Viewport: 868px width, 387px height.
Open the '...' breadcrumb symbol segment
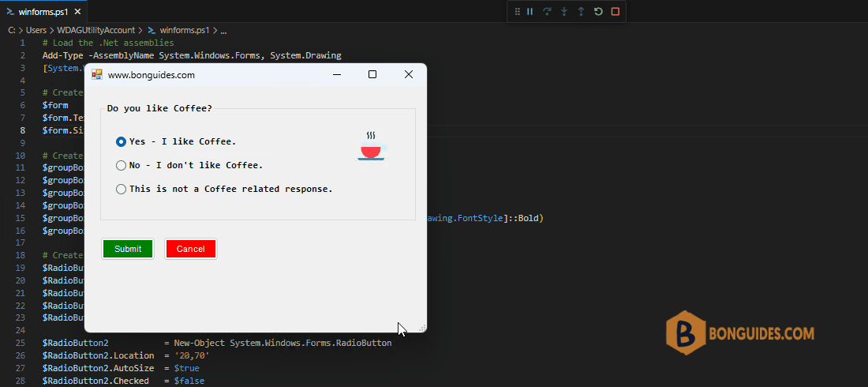coord(223,31)
